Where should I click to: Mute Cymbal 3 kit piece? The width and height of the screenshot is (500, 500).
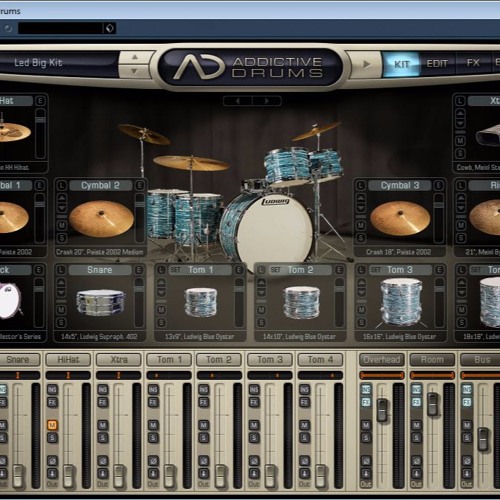361,225
